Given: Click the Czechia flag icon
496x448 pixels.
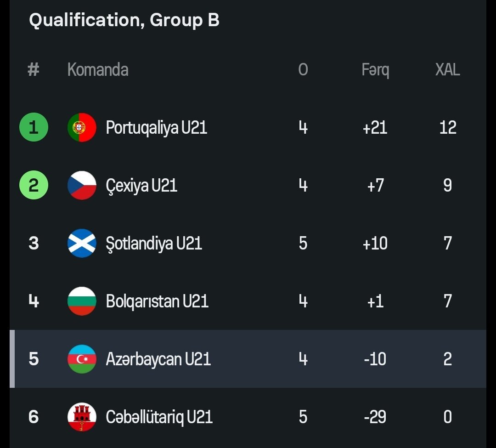Looking at the screenshot, I should pos(82,185).
